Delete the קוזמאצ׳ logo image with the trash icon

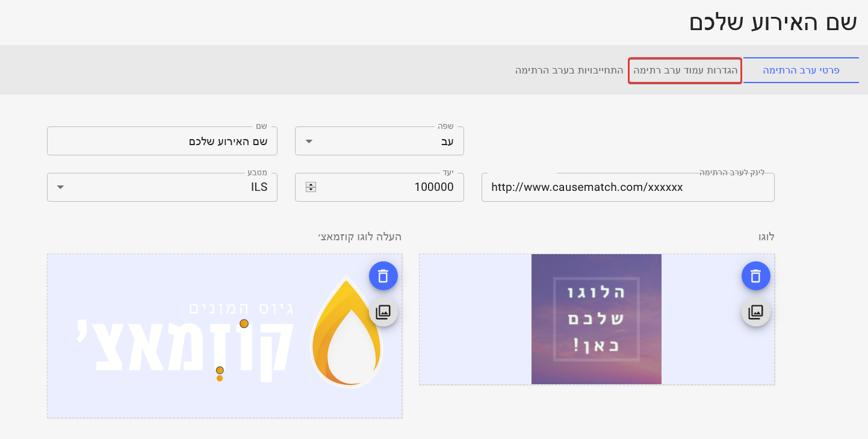pos(383,276)
